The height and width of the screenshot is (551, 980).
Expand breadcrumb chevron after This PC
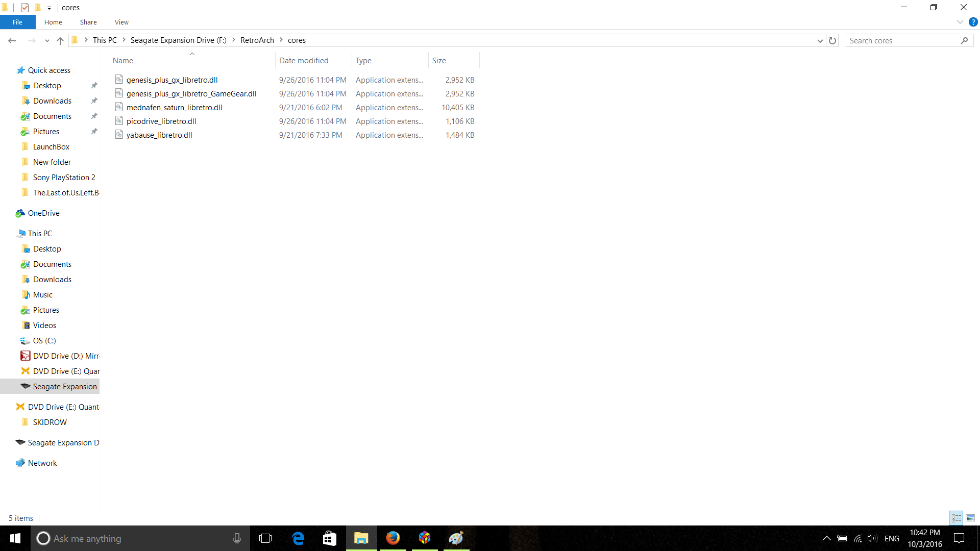pyautogui.click(x=124, y=40)
